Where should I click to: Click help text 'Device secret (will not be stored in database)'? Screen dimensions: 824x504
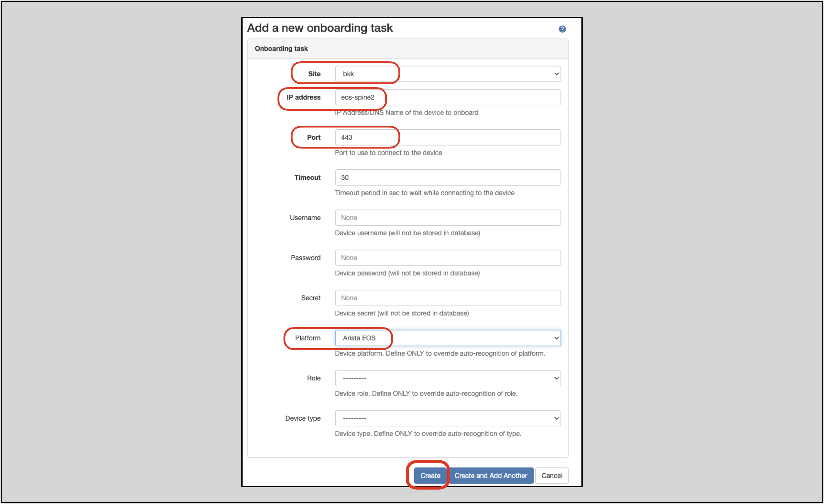pos(402,313)
